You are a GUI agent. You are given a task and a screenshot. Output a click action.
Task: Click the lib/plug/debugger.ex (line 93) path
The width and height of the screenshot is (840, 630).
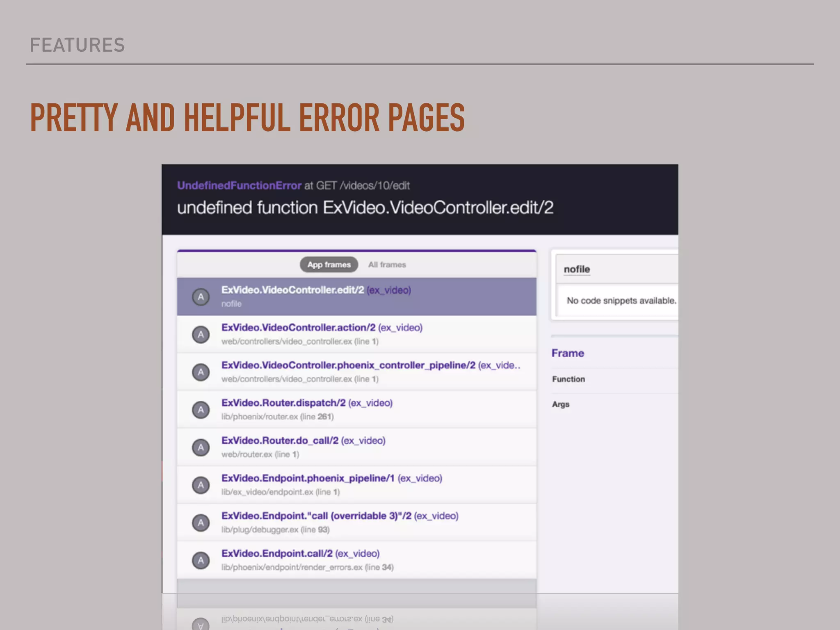coord(276,530)
